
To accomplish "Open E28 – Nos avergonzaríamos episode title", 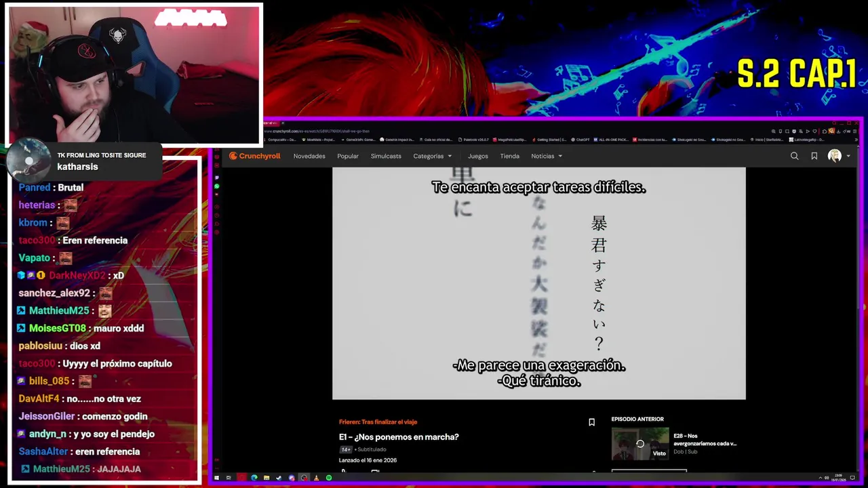I will coord(705,439).
